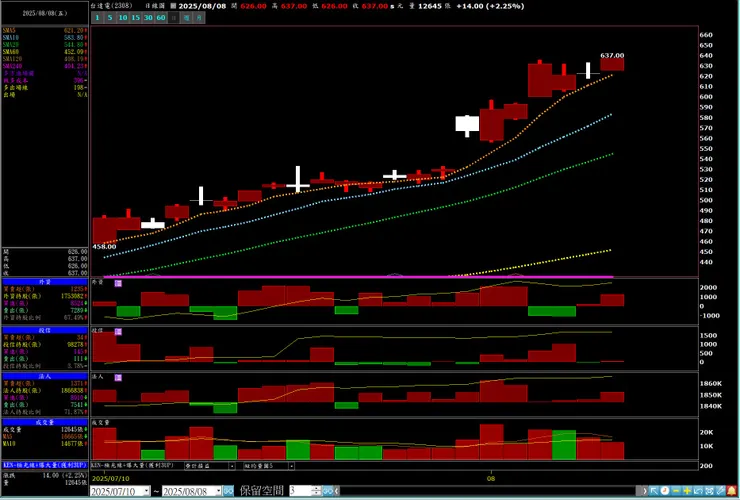Image resolution: width=740 pixels, height=500 pixels.
Task: Select the 10-minute period button
Action: pos(123,17)
